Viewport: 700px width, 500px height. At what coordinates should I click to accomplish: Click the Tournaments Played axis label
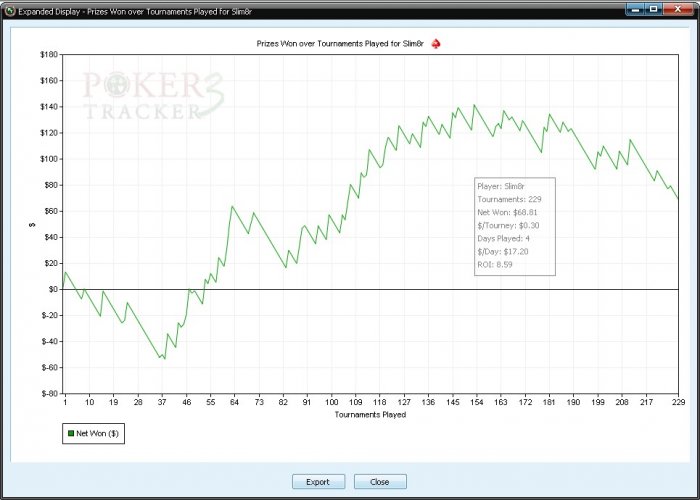click(x=370, y=414)
